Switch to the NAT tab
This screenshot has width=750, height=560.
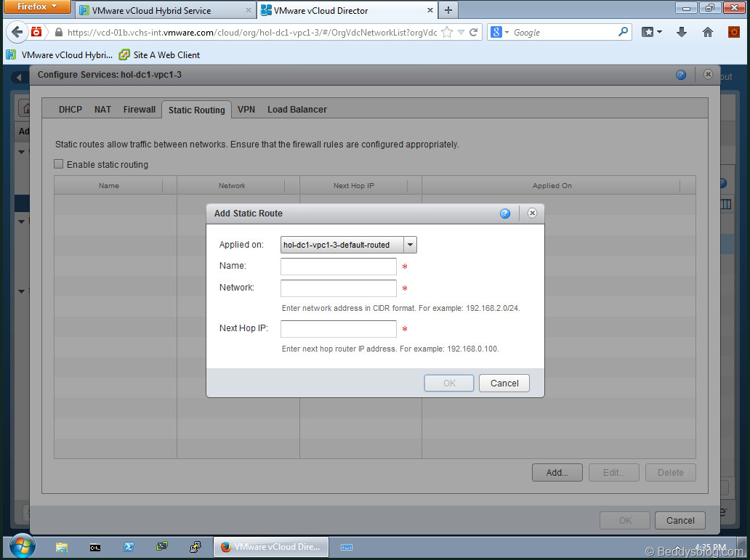tap(103, 110)
